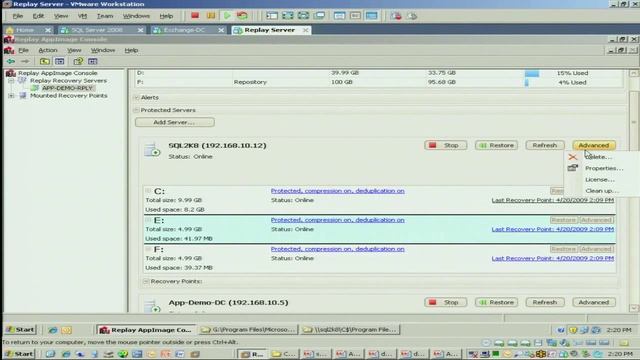Viewport: 640px width, 360px height.
Task: Open the C: protection settings link
Action: 338,191
